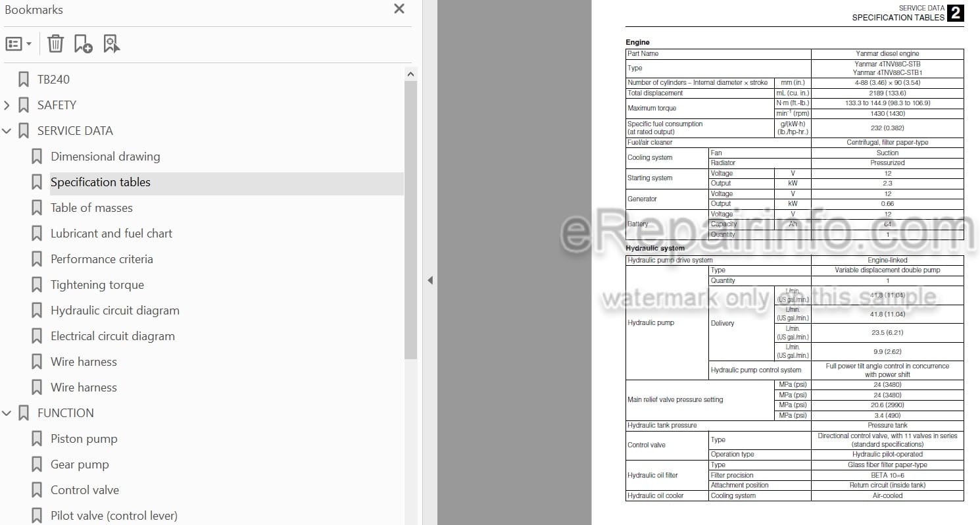
Task: Open the SAFETY bookmark
Action: point(57,105)
